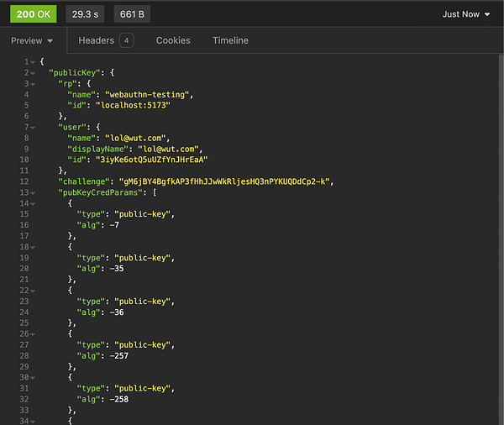Open the Timeline tab

(230, 40)
